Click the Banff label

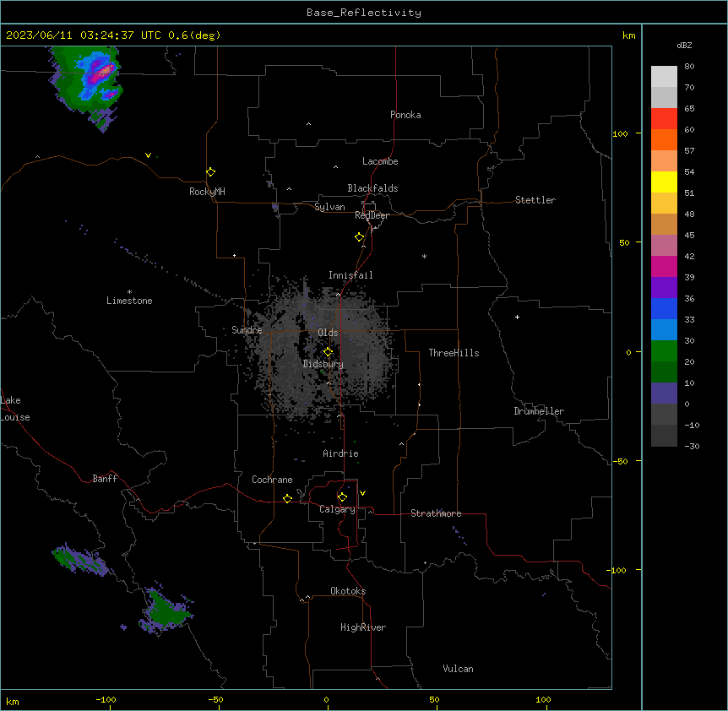click(105, 479)
